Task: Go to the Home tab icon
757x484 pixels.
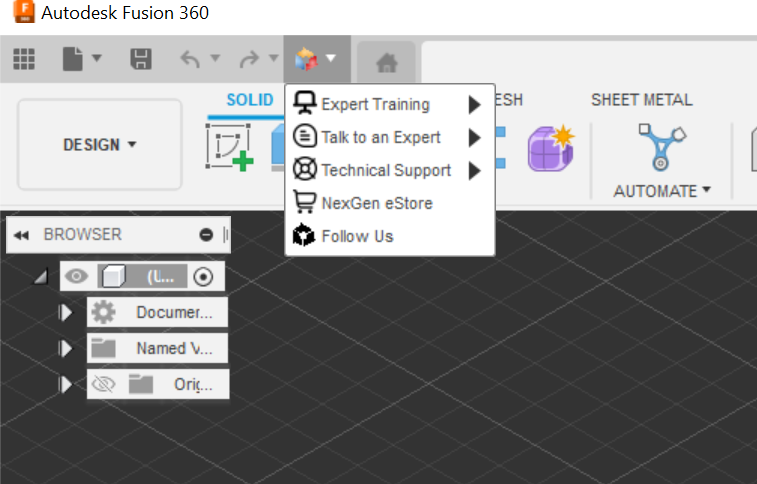Action: [387, 62]
